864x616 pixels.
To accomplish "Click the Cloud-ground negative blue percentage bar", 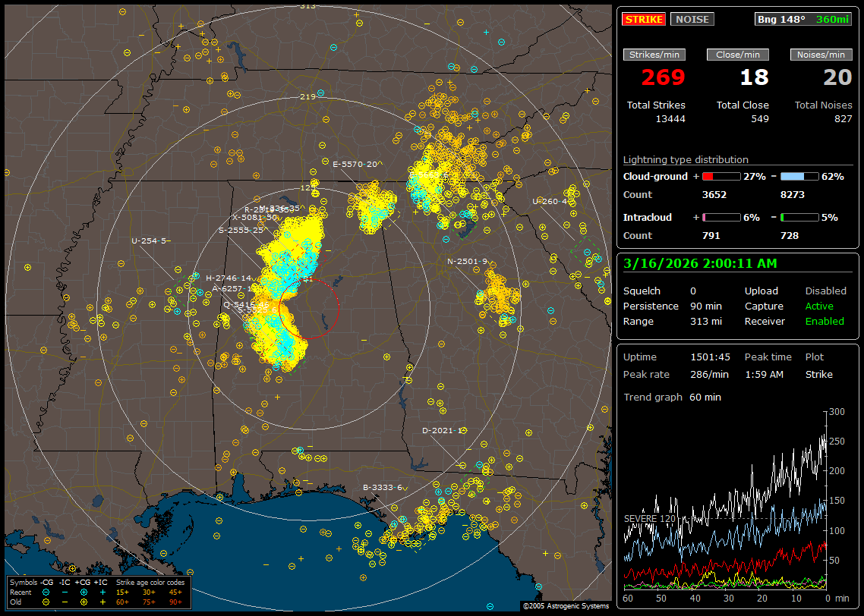I will (799, 176).
